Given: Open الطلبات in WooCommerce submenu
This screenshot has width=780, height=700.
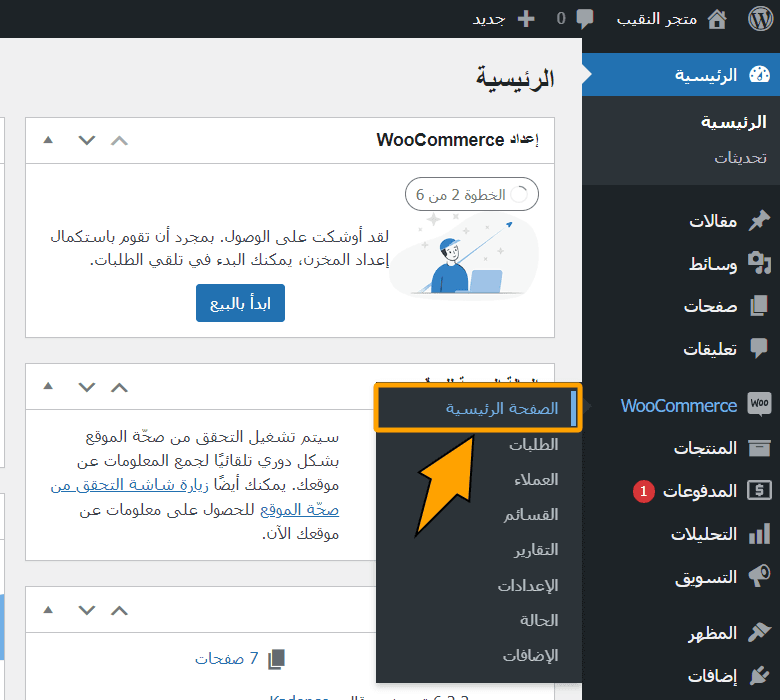Looking at the screenshot, I should point(534,444).
